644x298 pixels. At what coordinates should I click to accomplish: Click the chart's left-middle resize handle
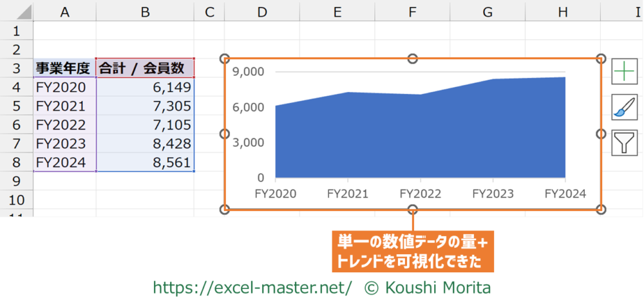tap(225, 134)
